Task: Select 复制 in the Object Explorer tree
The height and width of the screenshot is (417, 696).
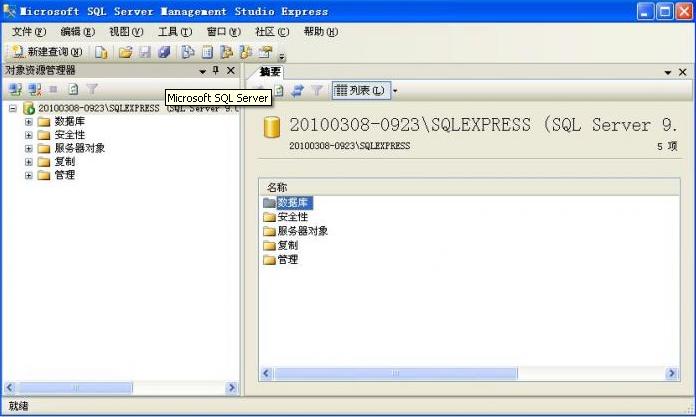Action: click(64, 162)
